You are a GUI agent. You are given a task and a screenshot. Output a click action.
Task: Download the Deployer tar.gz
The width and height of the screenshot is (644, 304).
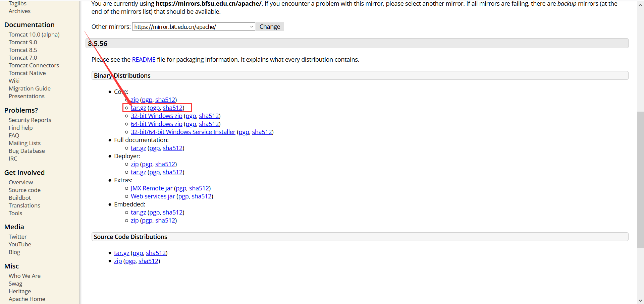click(x=138, y=172)
